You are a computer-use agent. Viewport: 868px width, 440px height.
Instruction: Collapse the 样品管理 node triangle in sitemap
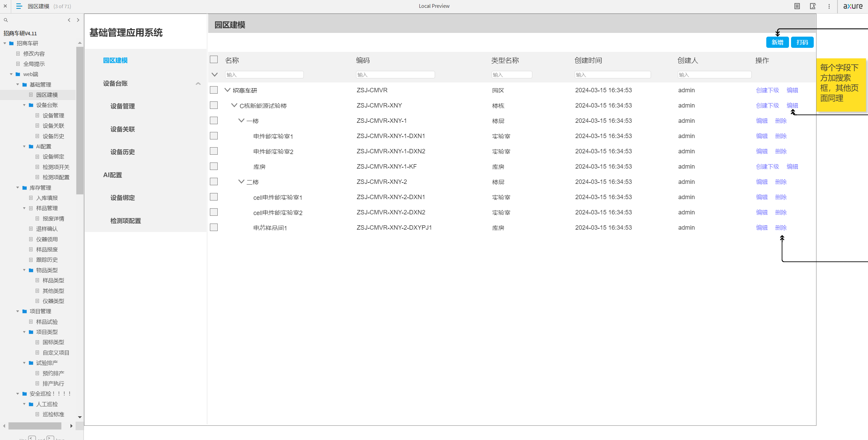(x=24, y=208)
